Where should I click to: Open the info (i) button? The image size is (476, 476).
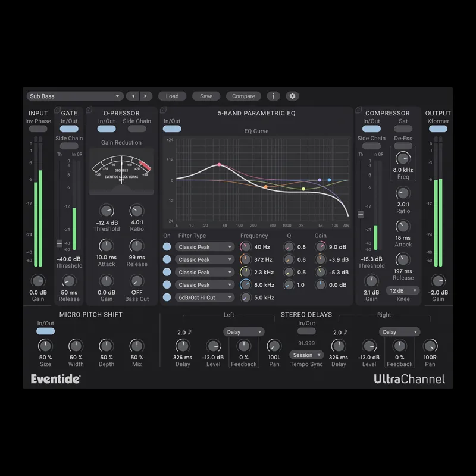[x=273, y=96]
